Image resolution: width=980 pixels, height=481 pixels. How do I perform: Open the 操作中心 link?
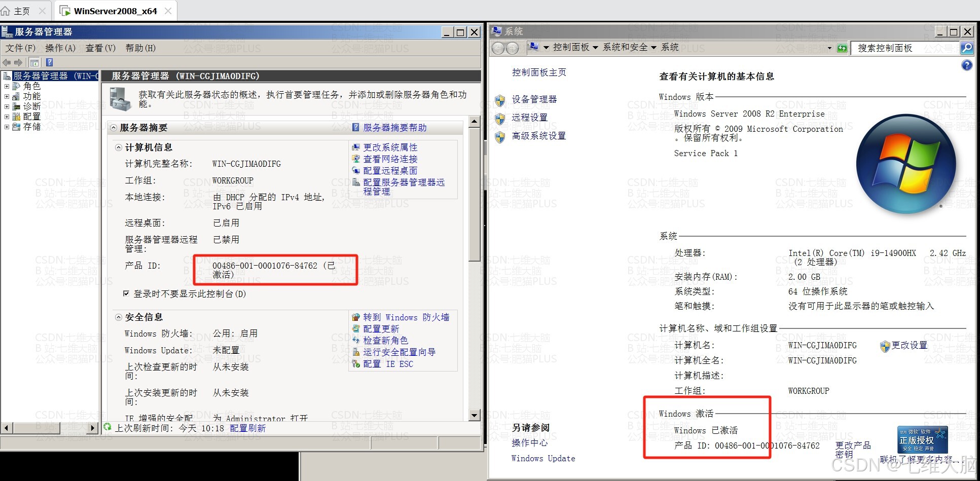(530, 443)
